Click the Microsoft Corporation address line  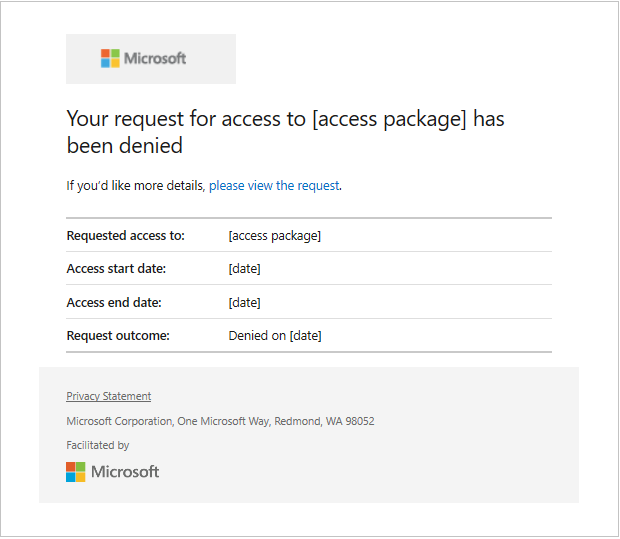pyautogui.click(x=220, y=421)
